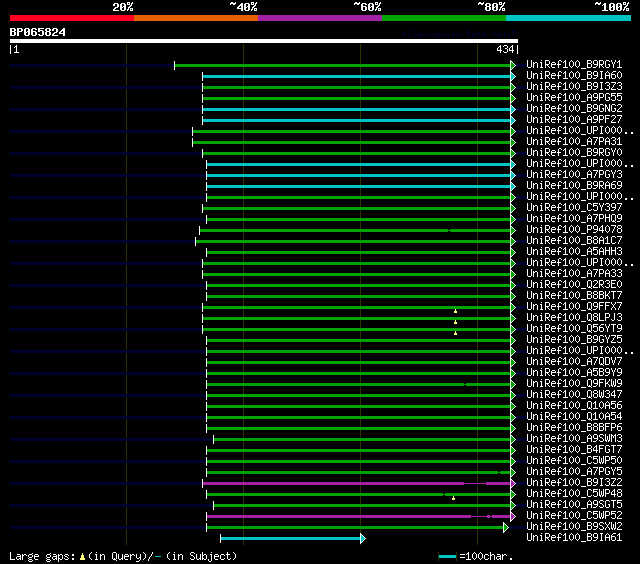
Task: Click the UniRef100_B9RGY1 hit label
Action: (x=573, y=65)
